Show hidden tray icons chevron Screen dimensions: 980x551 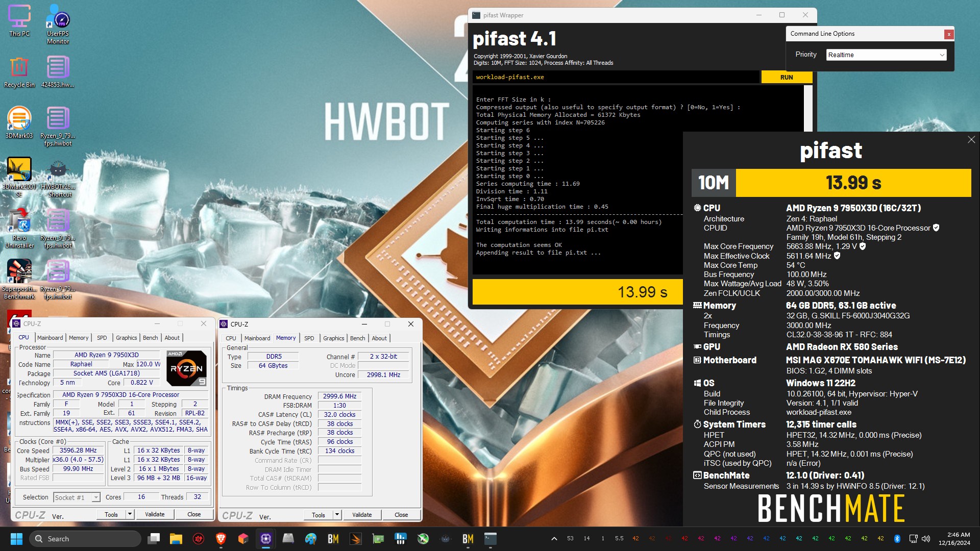pyautogui.click(x=554, y=539)
